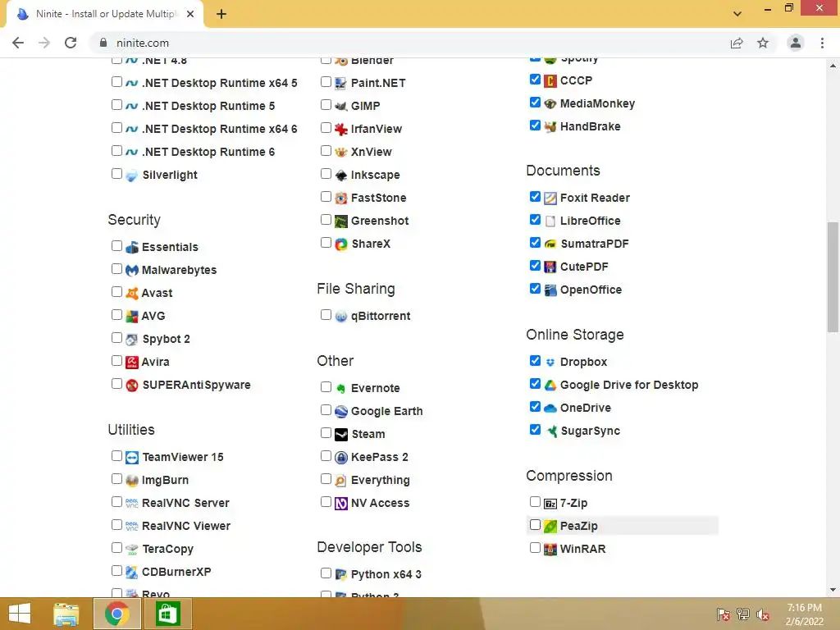Reload the ninite.com page

point(71,43)
